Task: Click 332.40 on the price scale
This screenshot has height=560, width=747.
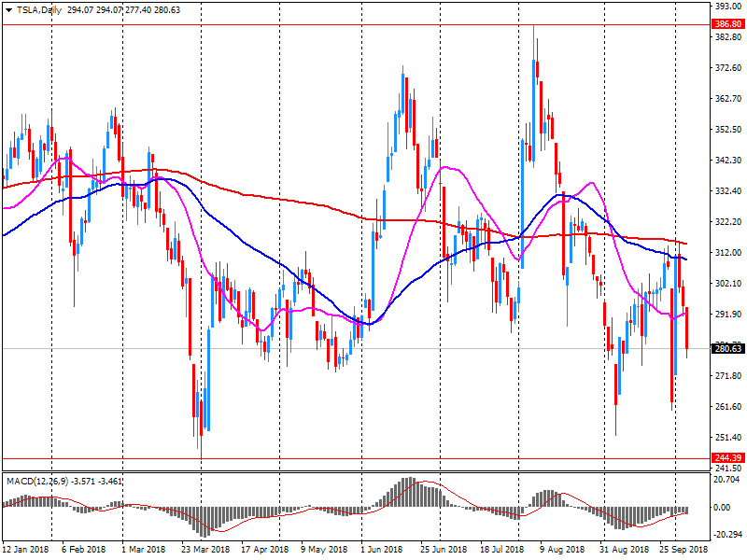Action: 726,191
